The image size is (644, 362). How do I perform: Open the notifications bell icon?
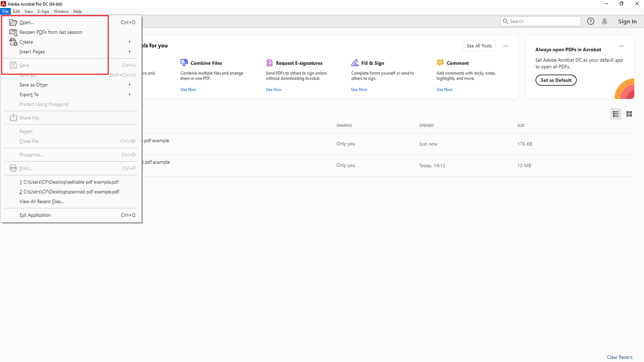click(605, 21)
